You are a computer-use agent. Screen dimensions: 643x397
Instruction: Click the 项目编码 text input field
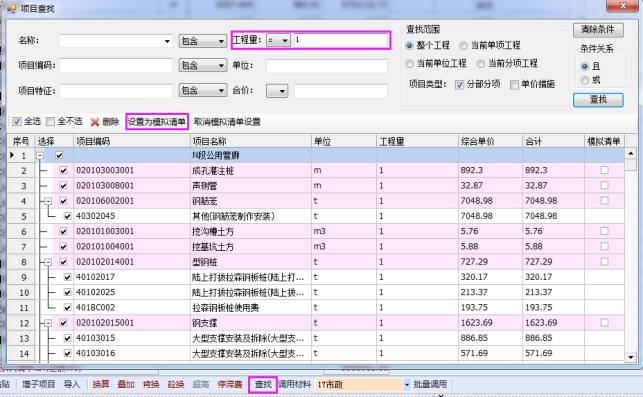pyautogui.click(x=116, y=66)
